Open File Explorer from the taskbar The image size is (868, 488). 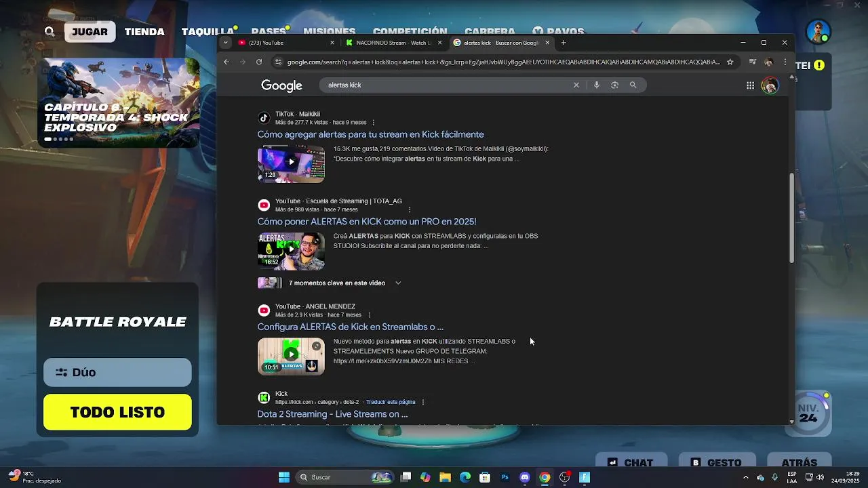(445, 477)
